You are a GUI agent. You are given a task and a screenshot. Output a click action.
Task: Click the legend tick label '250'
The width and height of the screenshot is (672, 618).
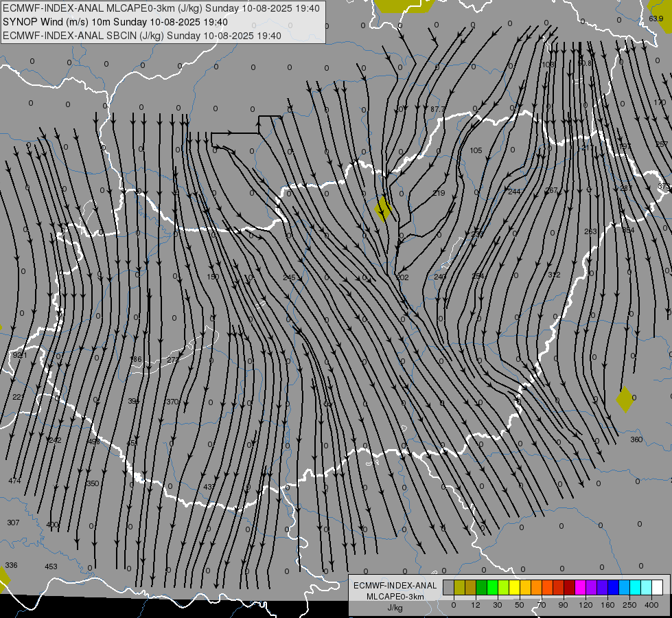[x=629, y=605]
